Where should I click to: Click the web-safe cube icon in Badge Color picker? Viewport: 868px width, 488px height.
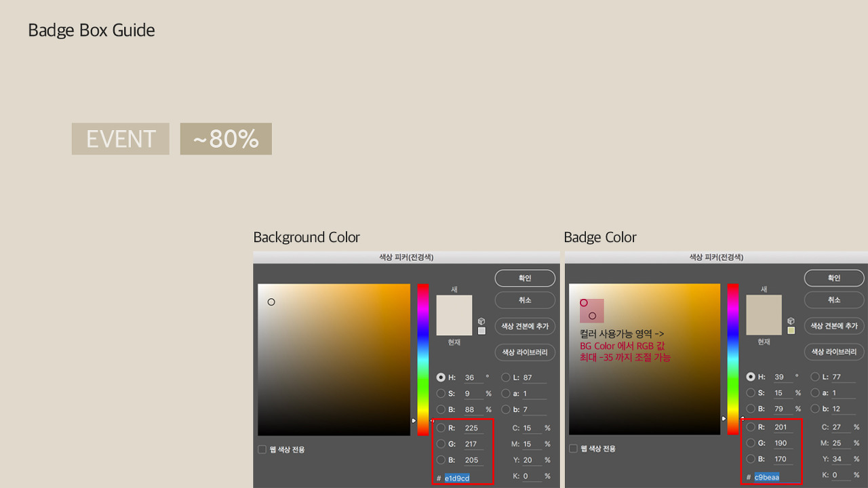point(791,321)
